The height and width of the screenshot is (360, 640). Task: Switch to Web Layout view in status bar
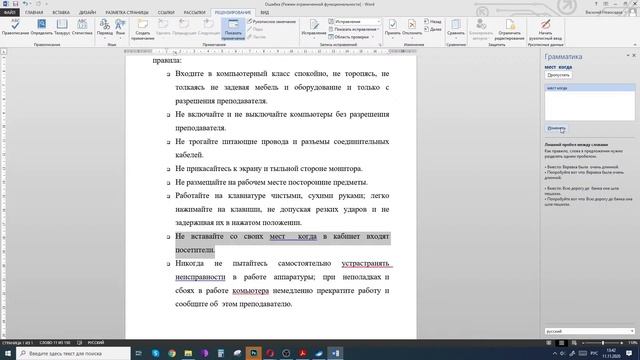coord(574,343)
